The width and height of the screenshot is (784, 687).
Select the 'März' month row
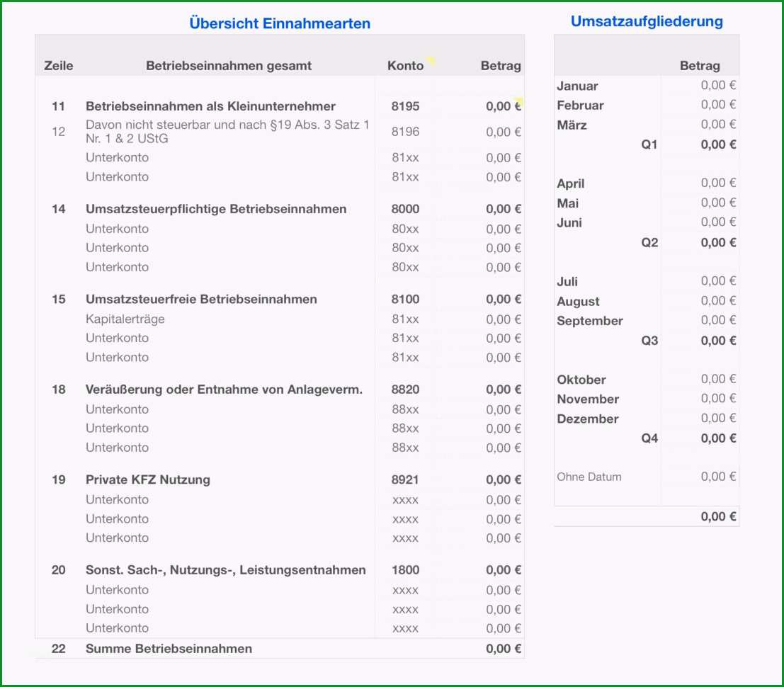[x=647, y=125]
